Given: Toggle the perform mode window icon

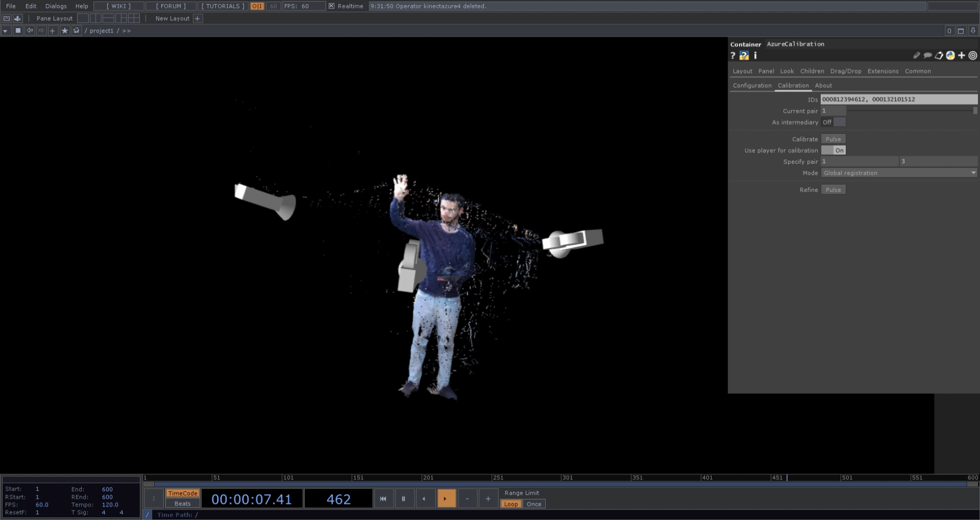Looking at the screenshot, I should tap(6, 18).
